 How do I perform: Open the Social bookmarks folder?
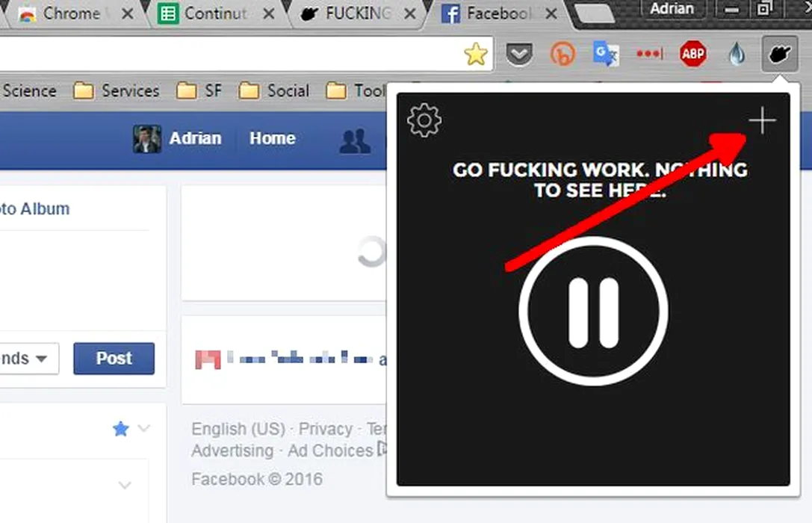pyautogui.click(x=275, y=91)
